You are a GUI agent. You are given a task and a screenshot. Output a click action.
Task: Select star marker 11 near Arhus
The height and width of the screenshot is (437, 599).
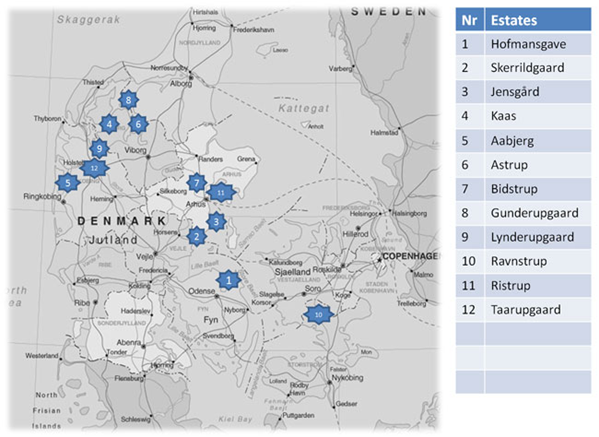pyautogui.click(x=221, y=193)
